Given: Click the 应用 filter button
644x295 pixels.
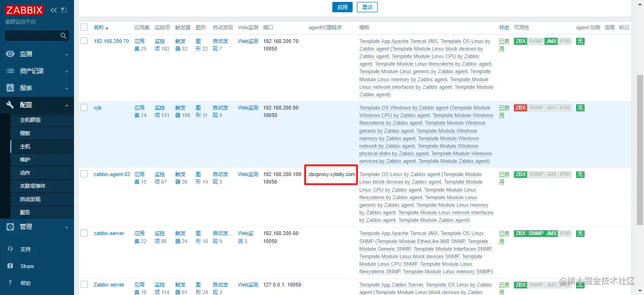Looking at the screenshot, I should pos(343,7).
